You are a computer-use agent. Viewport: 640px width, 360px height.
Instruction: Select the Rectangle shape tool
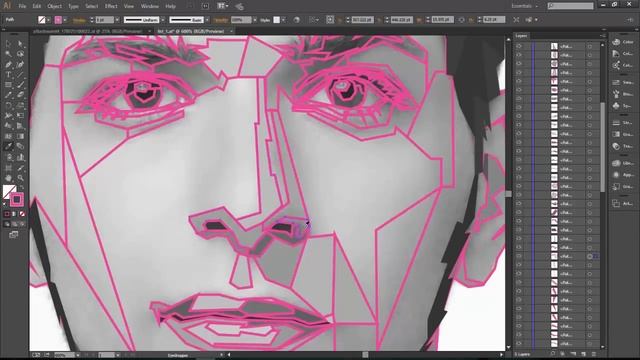point(8,85)
